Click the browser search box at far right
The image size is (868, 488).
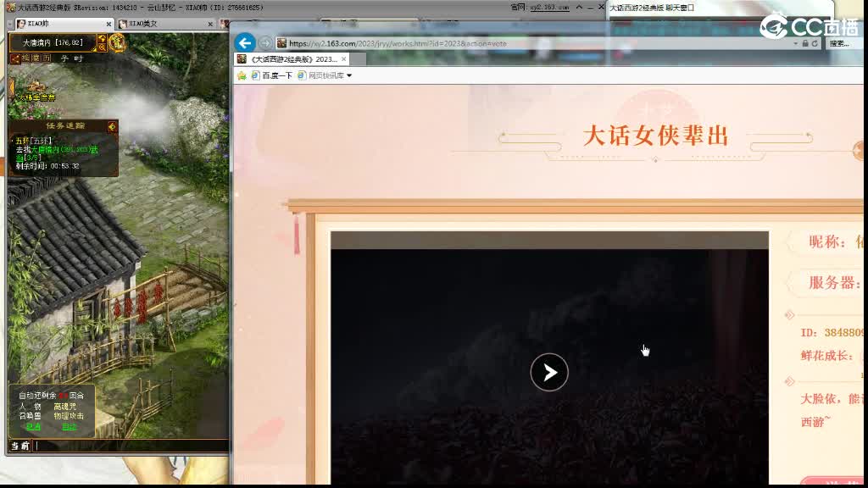point(845,44)
